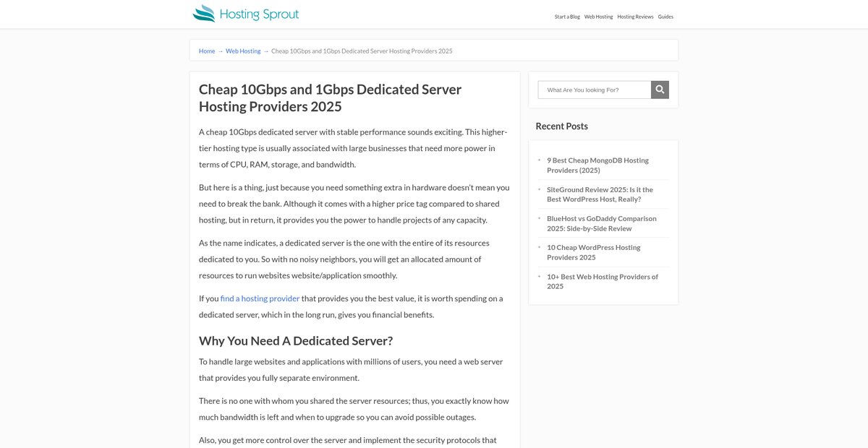Open the Web Hosting nav menu item
The height and width of the screenshot is (448, 868).
click(x=598, y=17)
